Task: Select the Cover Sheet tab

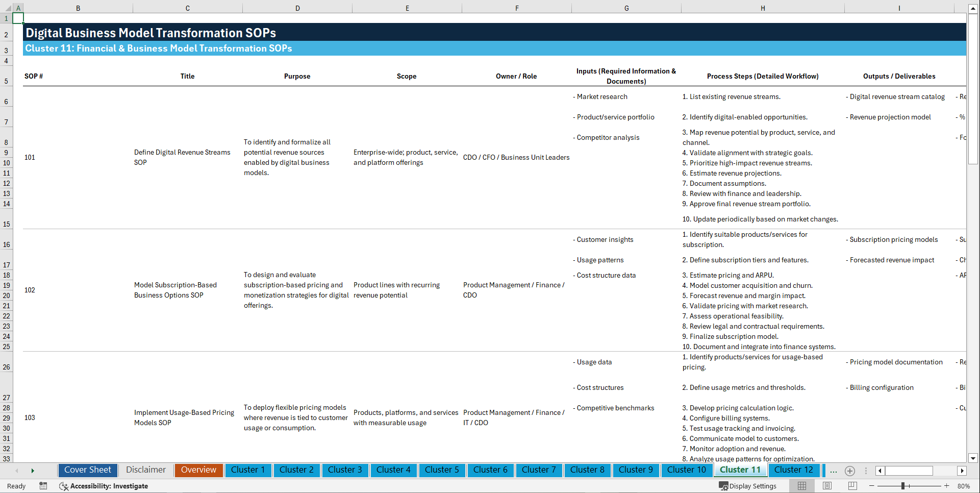Action: coord(87,470)
